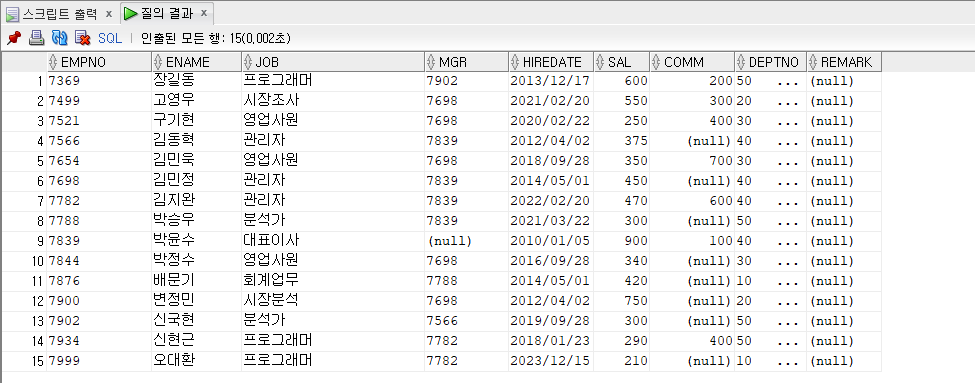Click the print icon in the results toolbar
Screen dimensions: 975x383
click(x=37, y=39)
